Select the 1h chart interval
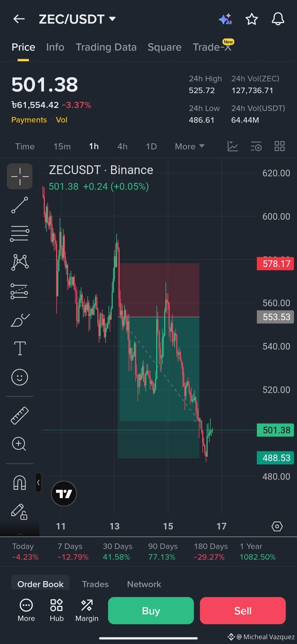 (94, 146)
